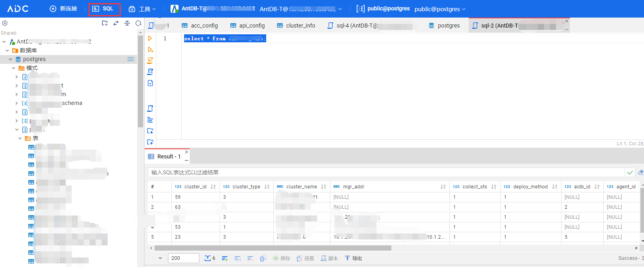Screen dimensions: 644x267
Task: Click the import folder down-arrow icon
Action: [x=150, y=131]
